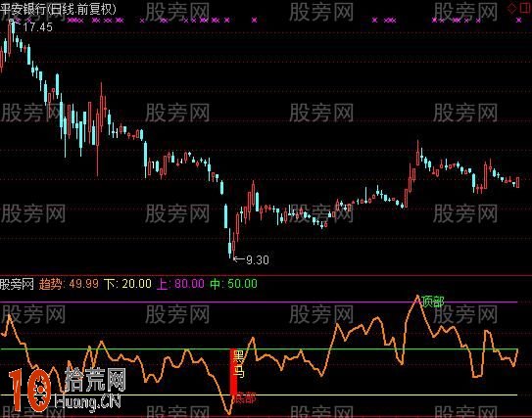The image size is (532, 418).
Task: Click the purple upper 80 line
Action: coord(259,302)
